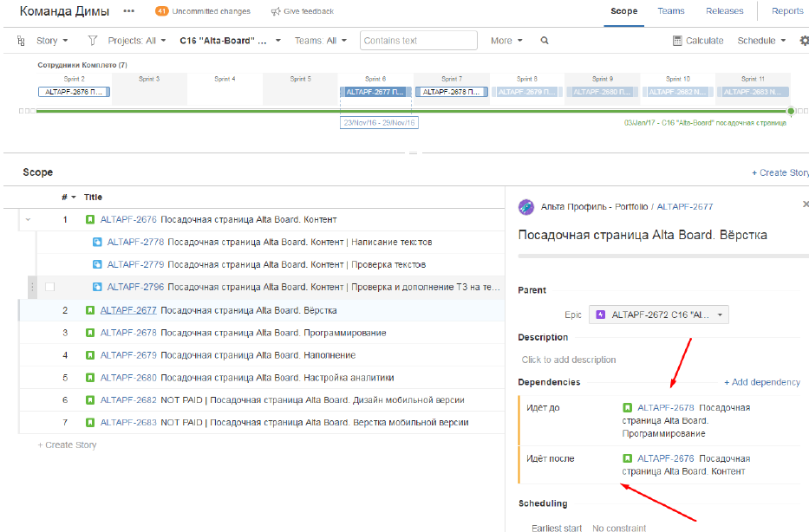Open the Schedule dropdown

[761, 41]
